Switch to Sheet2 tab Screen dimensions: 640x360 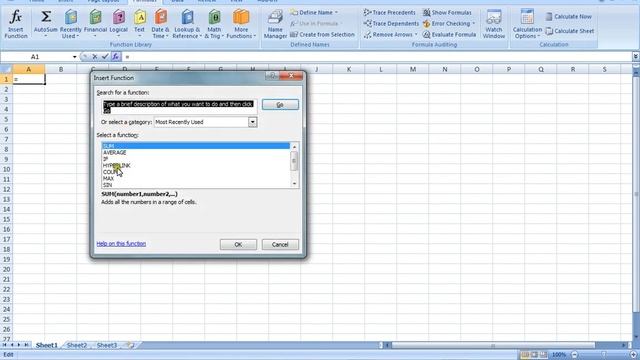tap(77, 345)
